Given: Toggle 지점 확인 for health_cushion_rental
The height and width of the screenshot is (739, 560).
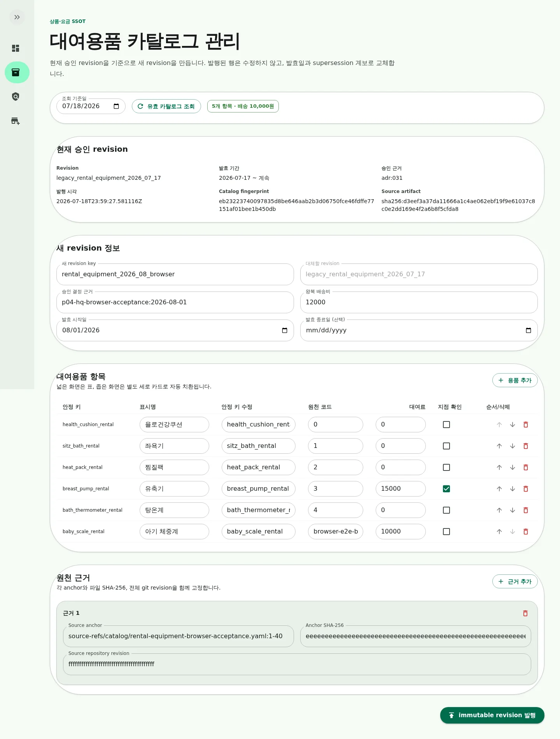Looking at the screenshot, I should tap(446, 425).
